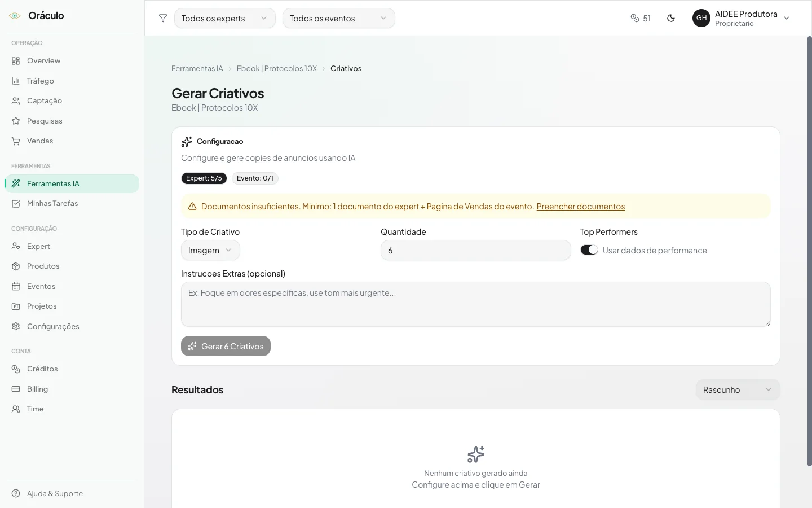Click the Instrucoes Extras text area
The height and width of the screenshot is (508, 812).
(476, 304)
